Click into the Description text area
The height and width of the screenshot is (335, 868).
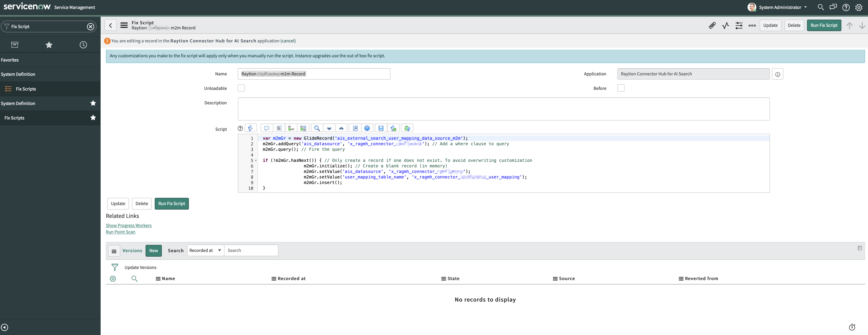click(x=503, y=109)
